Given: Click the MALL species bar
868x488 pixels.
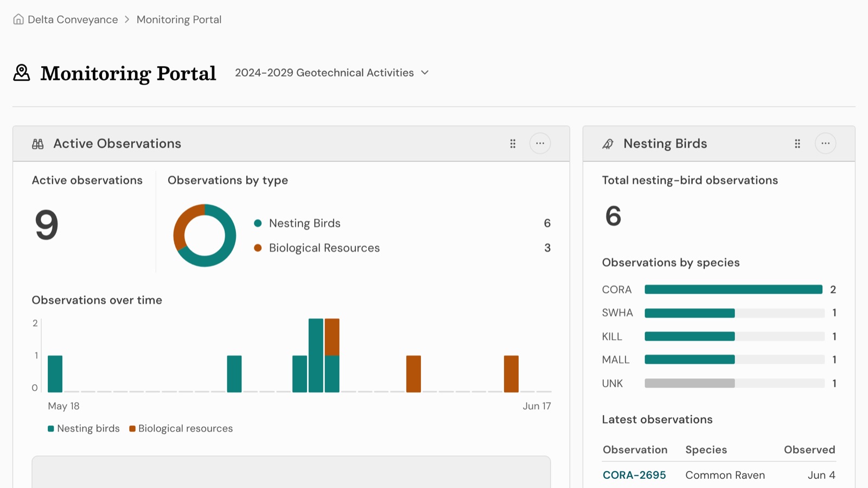Looking at the screenshot, I should pos(690,359).
